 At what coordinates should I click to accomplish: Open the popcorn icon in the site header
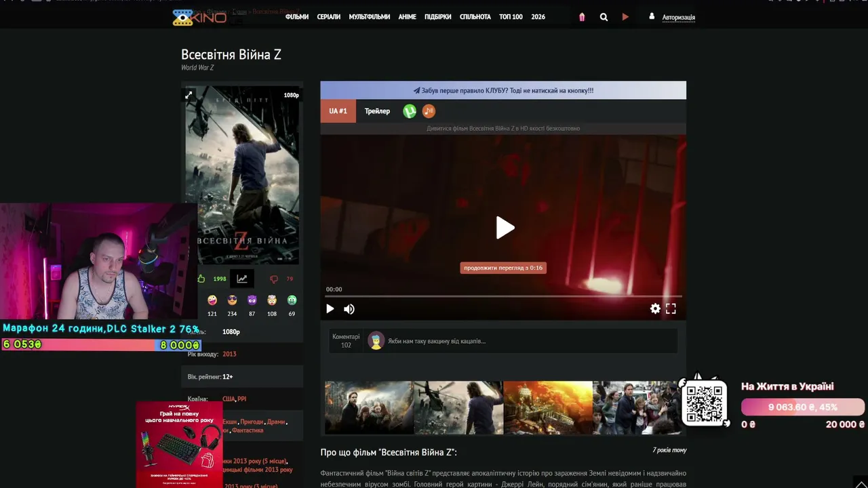(x=582, y=17)
